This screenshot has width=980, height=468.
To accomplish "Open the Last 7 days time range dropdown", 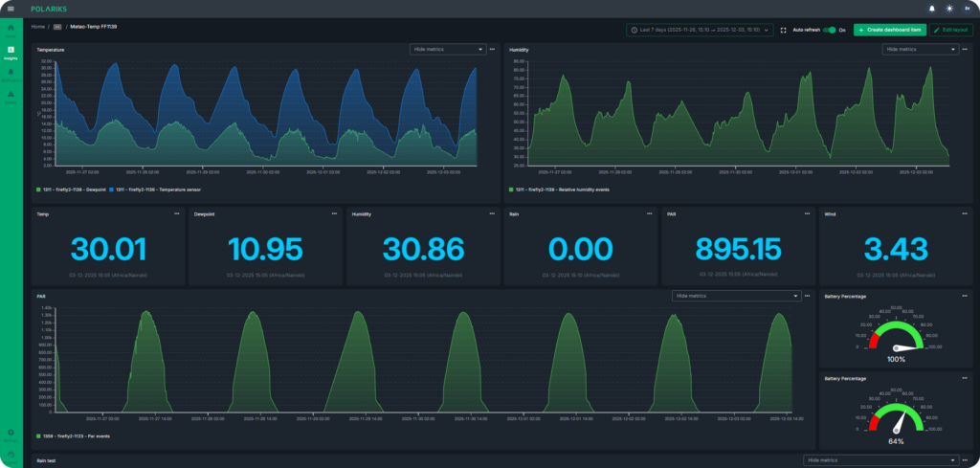I will tap(701, 30).
